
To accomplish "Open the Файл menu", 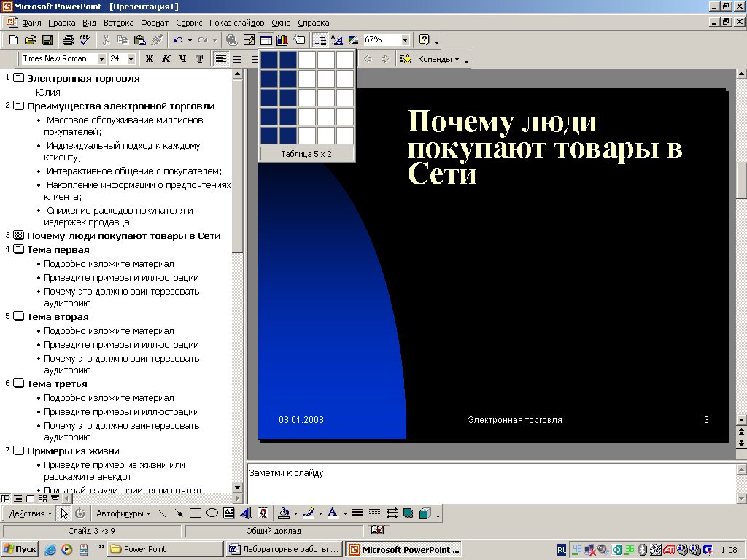I will [x=31, y=23].
